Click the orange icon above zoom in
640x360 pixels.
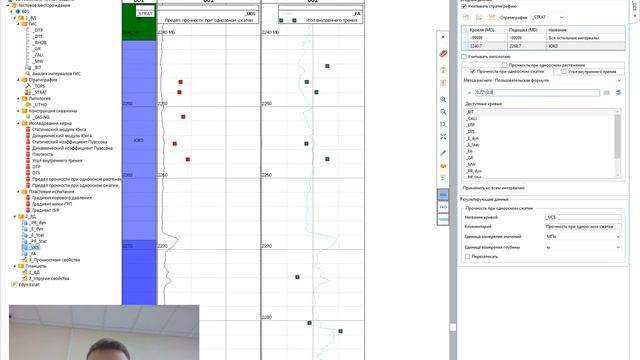pos(443,83)
